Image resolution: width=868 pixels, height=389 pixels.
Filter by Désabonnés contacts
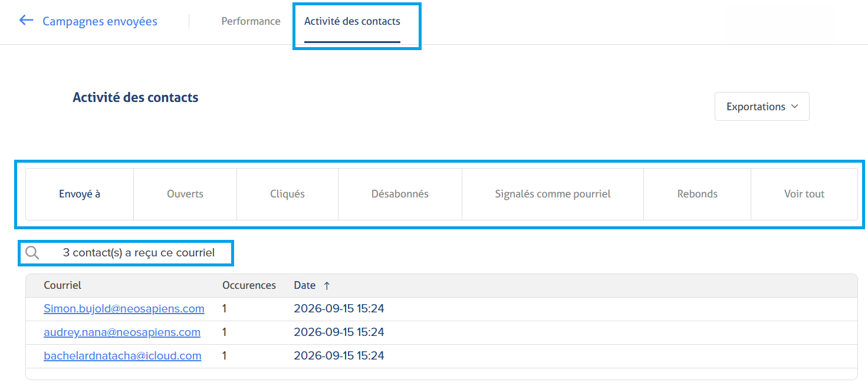point(400,194)
